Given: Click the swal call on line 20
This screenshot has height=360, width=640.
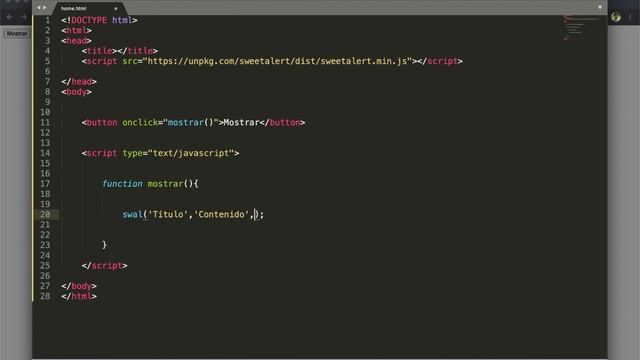Looking at the screenshot, I should point(132,214).
